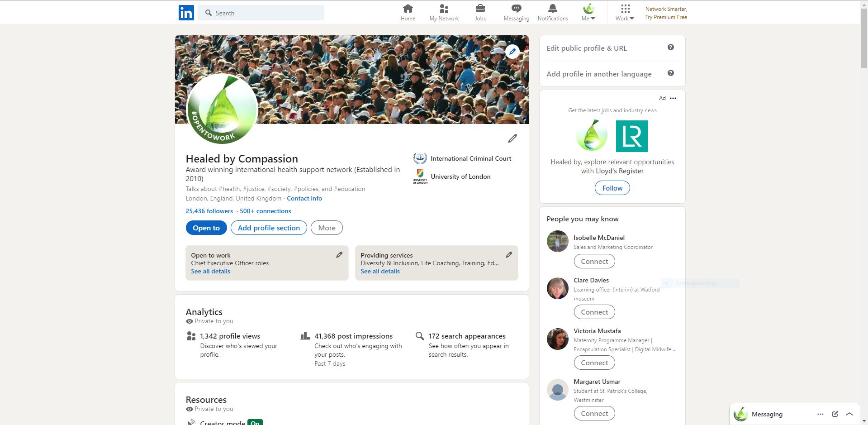Open messaging overlay three-dot options
Screen dimensions: 868x425
tap(821, 414)
